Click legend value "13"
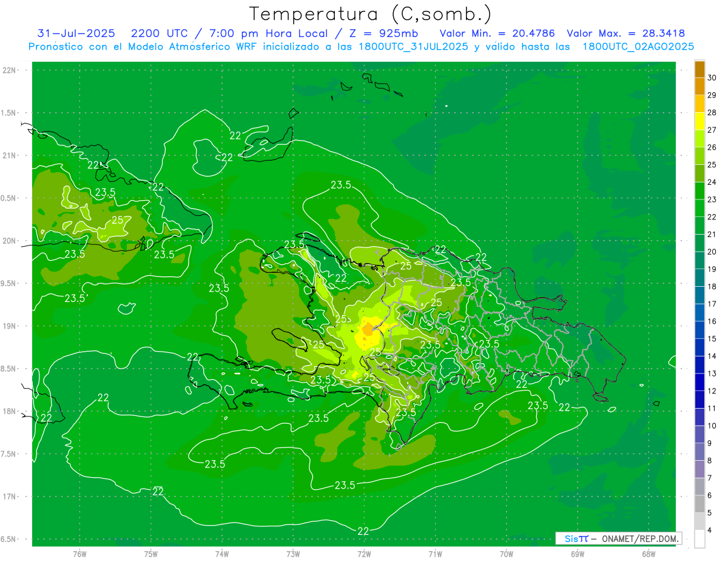Screen dimensions: 728x562 coord(712,373)
